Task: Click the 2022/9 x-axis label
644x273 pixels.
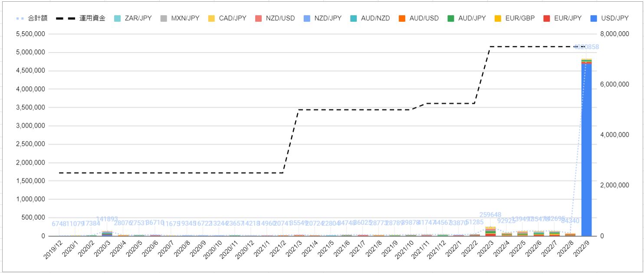Action: click(582, 249)
